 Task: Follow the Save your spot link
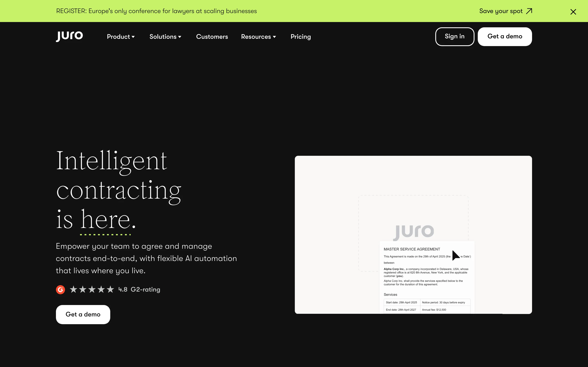coord(501,11)
